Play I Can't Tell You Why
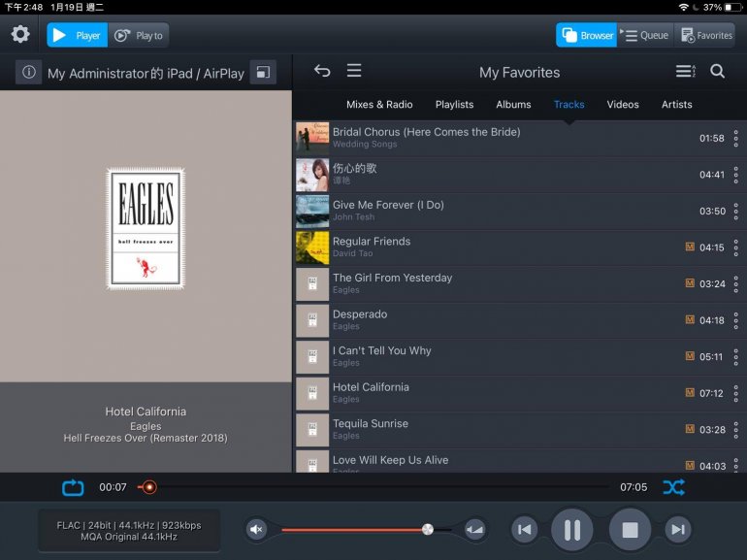The image size is (747, 560). pos(520,357)
